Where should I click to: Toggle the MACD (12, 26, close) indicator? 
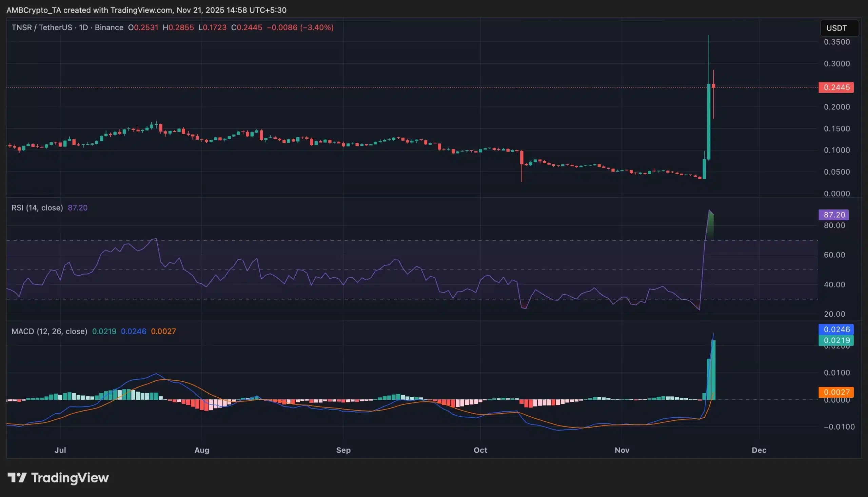[x=49, y=331]
